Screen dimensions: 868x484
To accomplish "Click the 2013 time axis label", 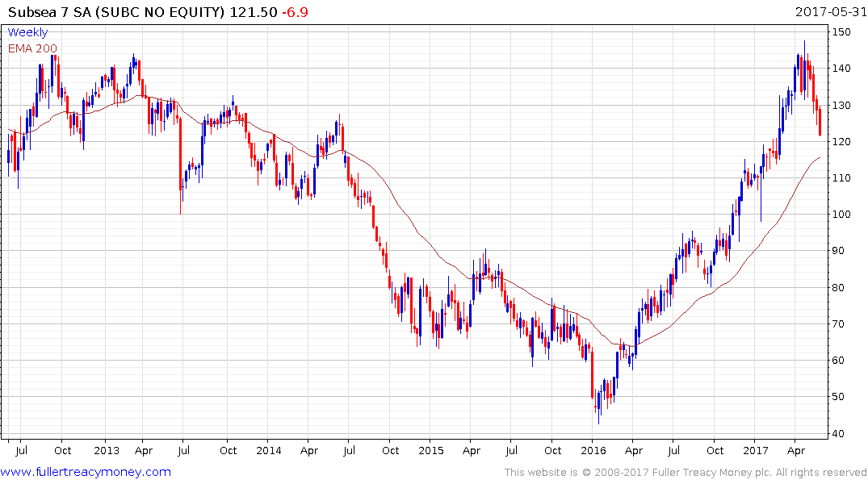I will (107, 450).
